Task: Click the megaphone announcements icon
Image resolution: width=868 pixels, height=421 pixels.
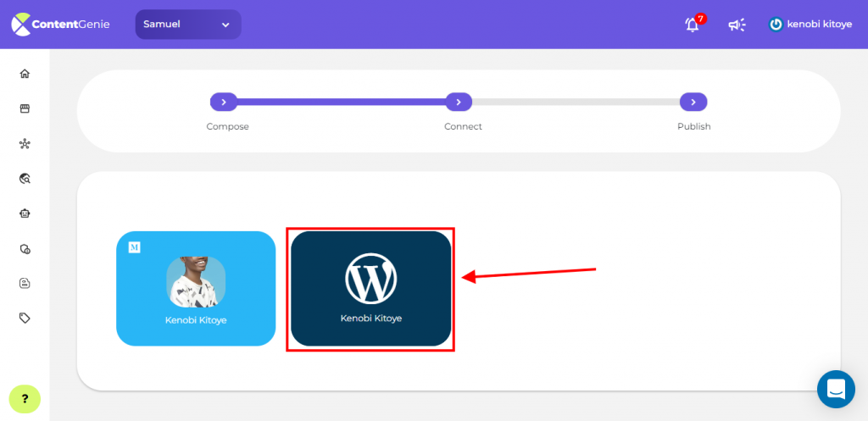Action: pos(737,25)
